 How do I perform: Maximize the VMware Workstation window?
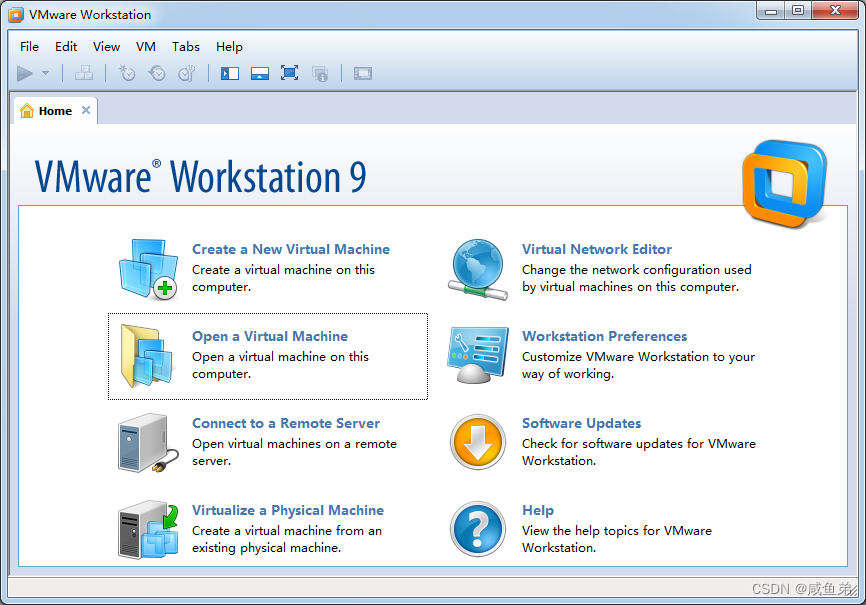click(x=798, y=10)
